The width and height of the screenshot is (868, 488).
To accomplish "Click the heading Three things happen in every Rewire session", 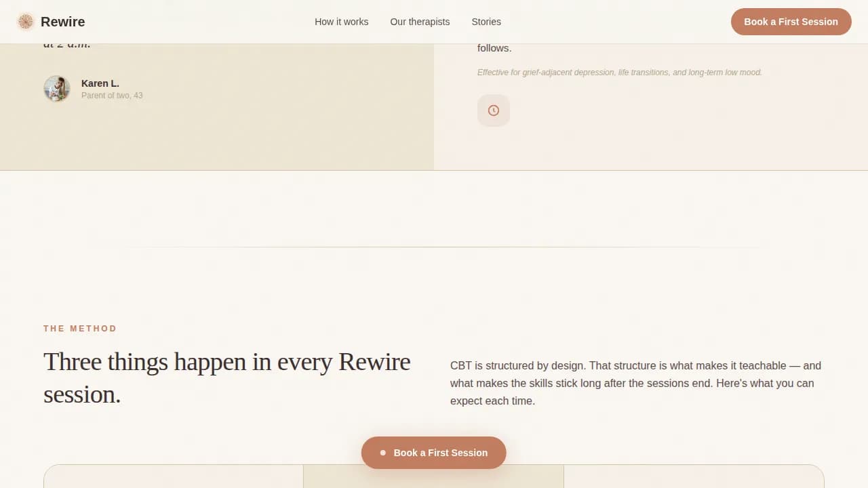I will click(x=227, y=378).
